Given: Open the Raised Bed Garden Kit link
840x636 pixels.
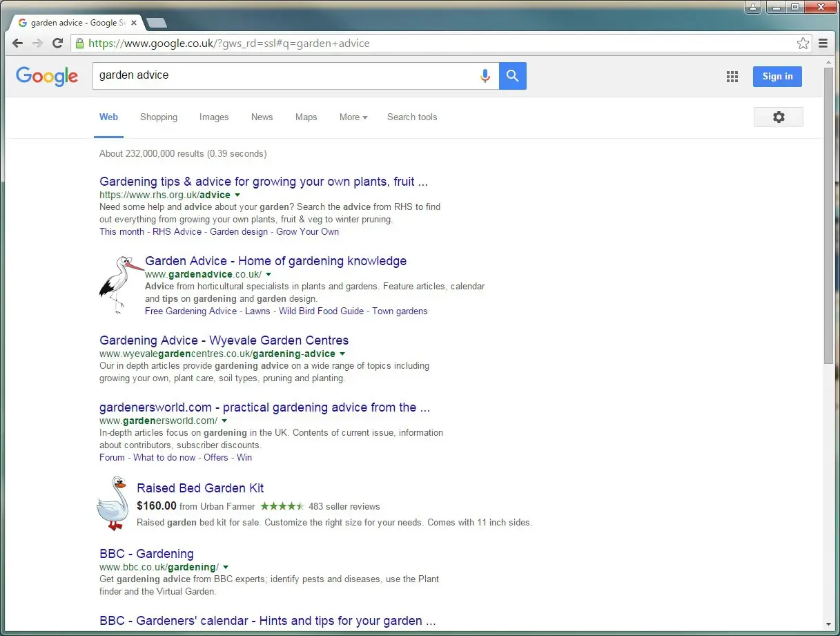Looking at the screenshot, I should coord(200,488).
